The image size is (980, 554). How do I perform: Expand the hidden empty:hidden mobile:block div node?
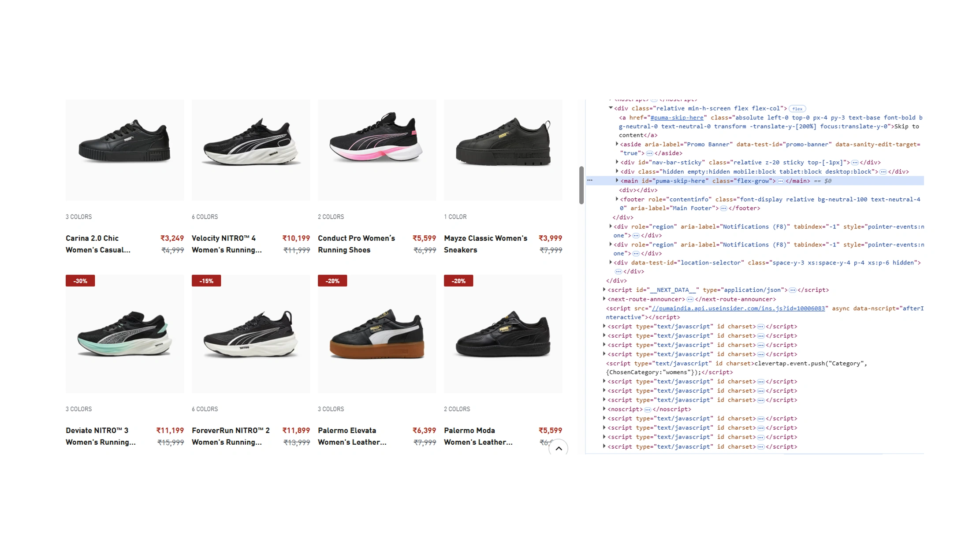coord(617,171)
